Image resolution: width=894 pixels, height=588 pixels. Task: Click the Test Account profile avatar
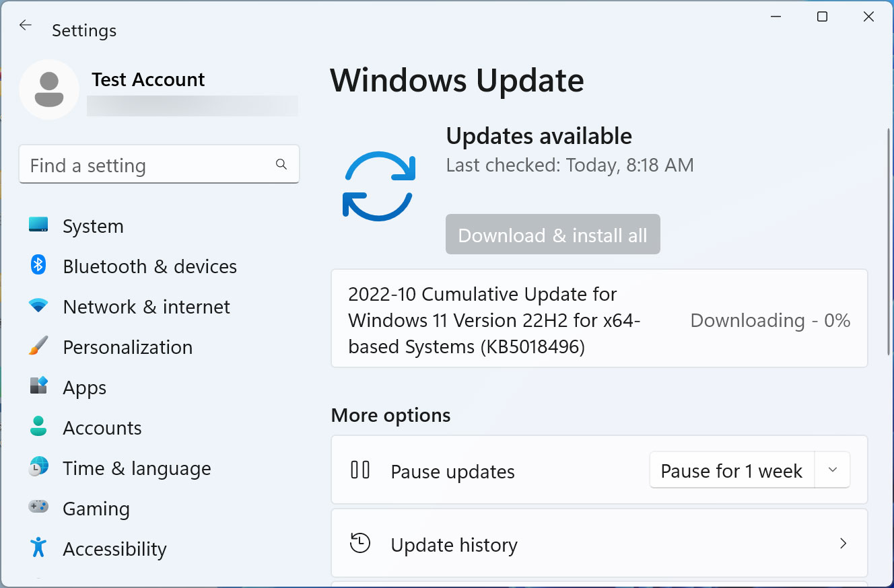click(49, 89)
